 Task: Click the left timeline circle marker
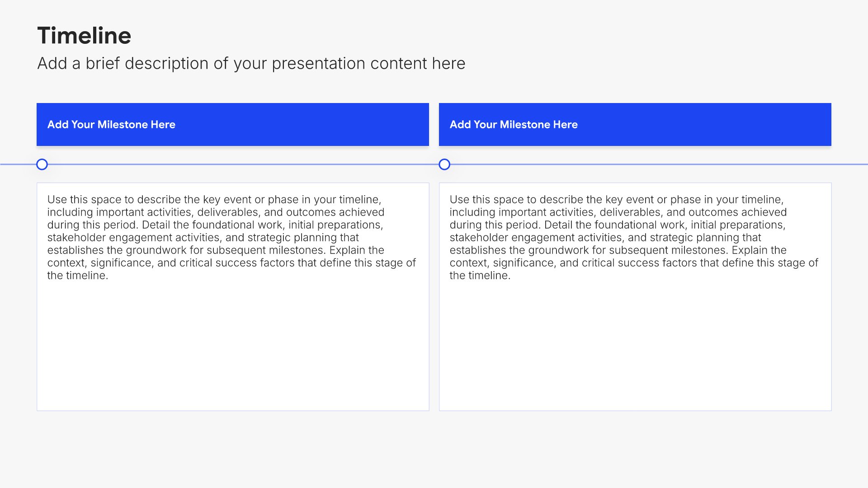42,164
